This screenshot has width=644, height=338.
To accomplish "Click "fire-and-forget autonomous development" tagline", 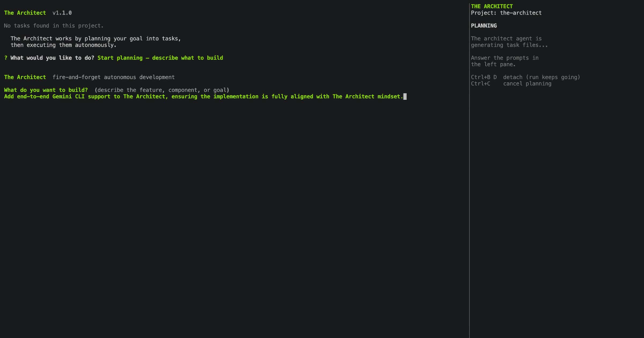I will tap(114, 77).
